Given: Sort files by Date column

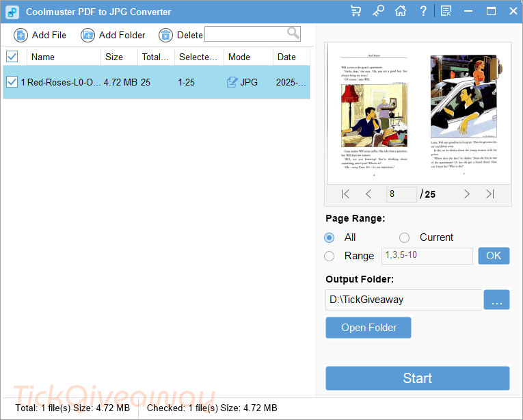Looking at the screenshot, I should [291, 57].
